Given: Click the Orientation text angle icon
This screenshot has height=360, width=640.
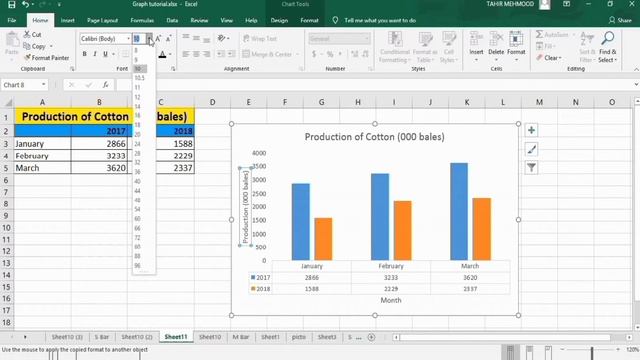Looking at the screenshot, I should (x=222, y=38).
